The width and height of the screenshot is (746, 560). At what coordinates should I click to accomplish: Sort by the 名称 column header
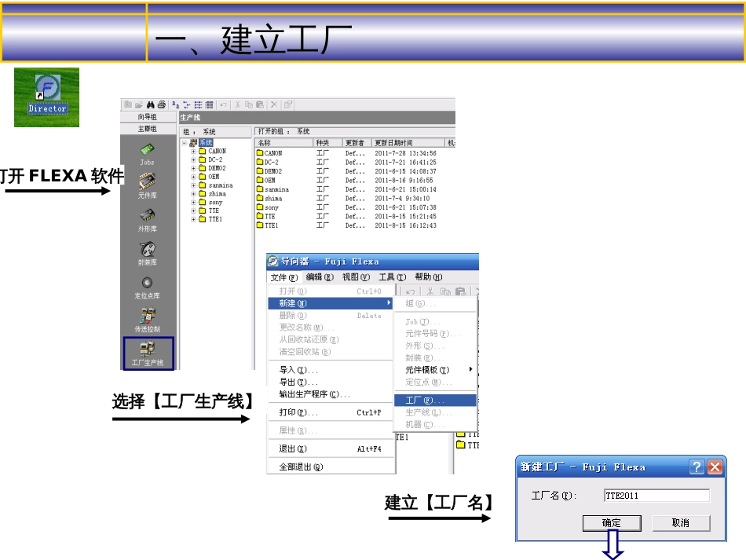pos(284,143)
